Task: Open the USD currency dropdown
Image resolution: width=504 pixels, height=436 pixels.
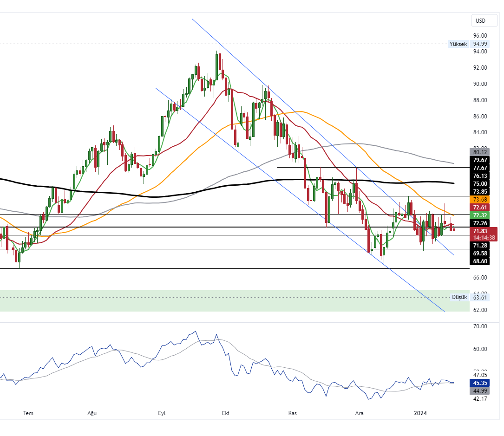Action: point(480,21)
